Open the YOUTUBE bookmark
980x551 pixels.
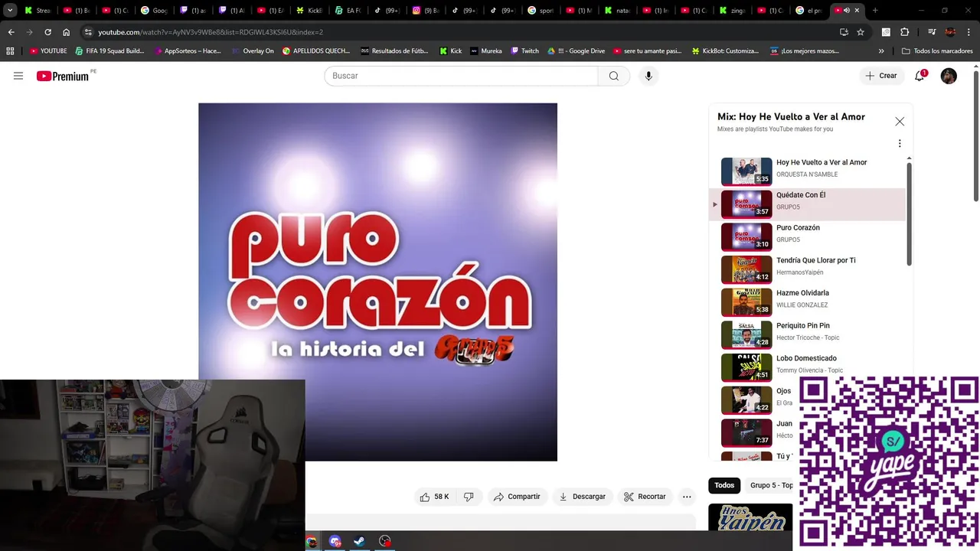pyautogui.click(x=48, y=51)
